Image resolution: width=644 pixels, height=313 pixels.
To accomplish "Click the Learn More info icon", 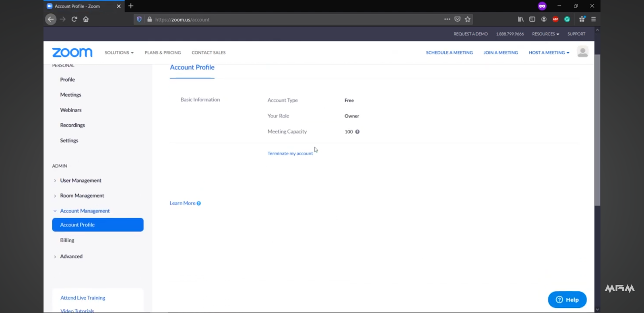I will [199, 204].
